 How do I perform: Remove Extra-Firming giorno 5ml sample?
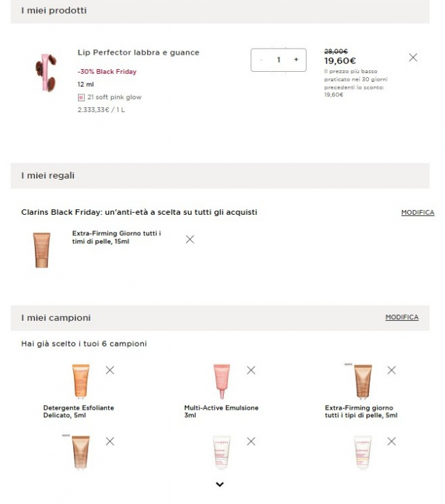pyautogui.click(x=392, y=370)
